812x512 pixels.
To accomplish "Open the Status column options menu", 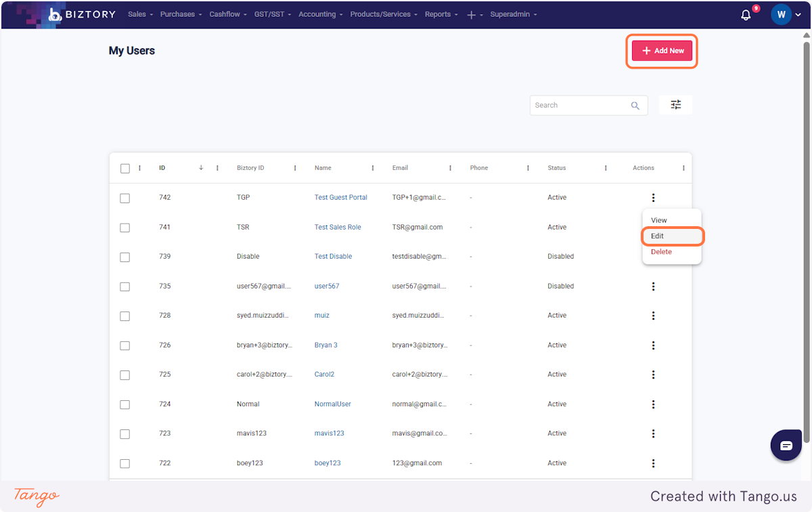I will 606,168.
